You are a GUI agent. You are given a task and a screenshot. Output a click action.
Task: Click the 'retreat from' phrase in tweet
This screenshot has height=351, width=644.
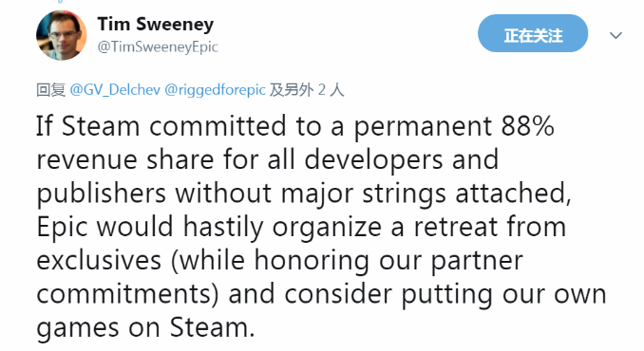pos(489,227)
